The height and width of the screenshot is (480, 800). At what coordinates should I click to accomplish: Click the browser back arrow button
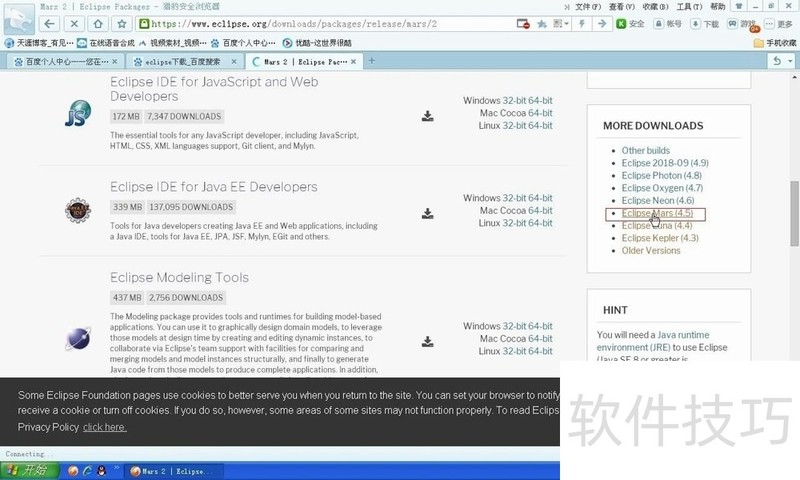tap(49, 23)
